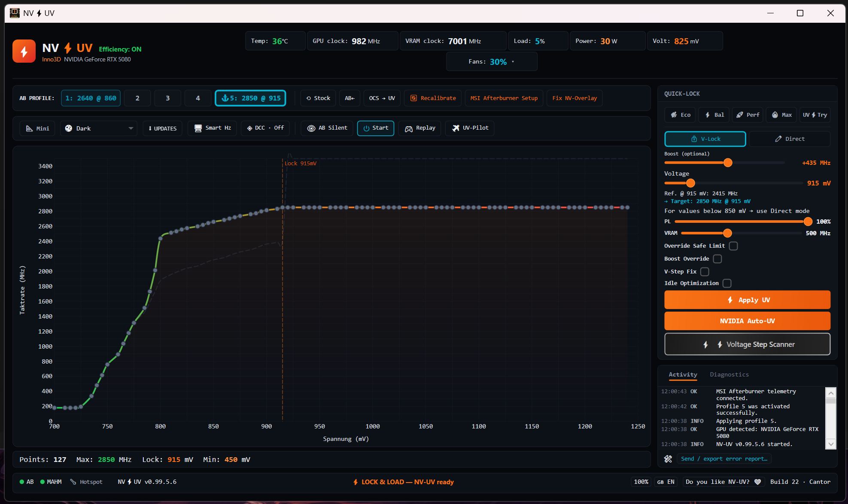
Task: Enable the Override Safe Limit checkbox
Action: coord(733,246)
